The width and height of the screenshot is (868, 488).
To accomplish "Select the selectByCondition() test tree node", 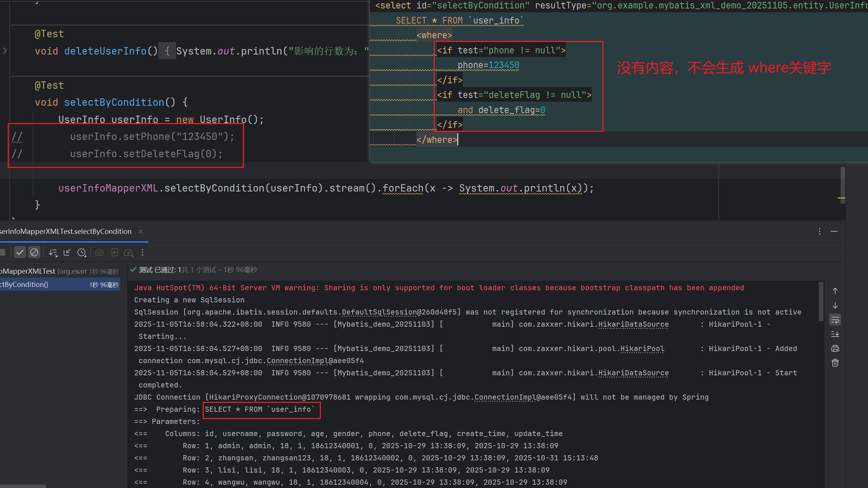I will click(x=24, y=284).
